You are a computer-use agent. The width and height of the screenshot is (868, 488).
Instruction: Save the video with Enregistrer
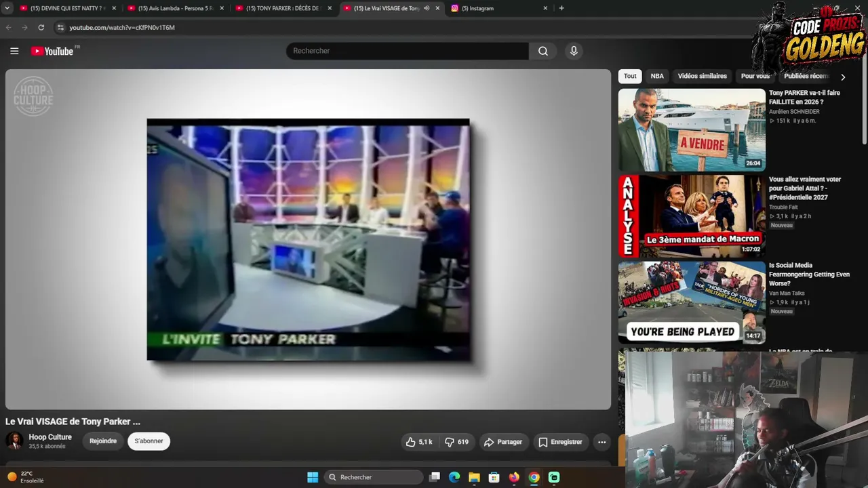560,442
